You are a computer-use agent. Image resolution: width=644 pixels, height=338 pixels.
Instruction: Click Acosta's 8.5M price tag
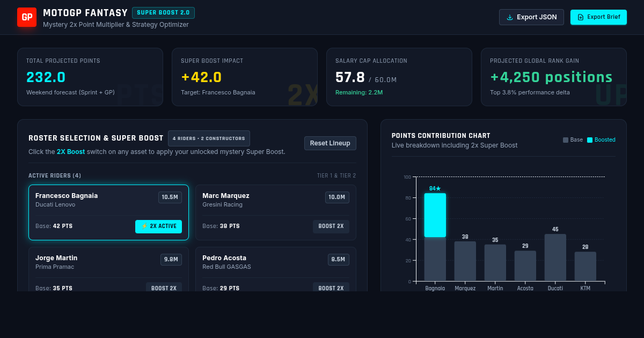[339, 260]
